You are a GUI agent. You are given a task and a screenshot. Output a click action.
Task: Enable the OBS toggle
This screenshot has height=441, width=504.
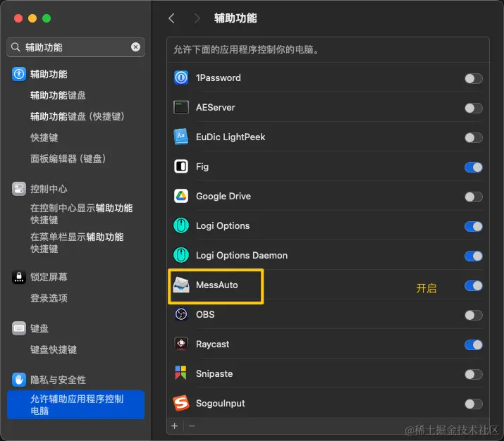pos(474,315)
